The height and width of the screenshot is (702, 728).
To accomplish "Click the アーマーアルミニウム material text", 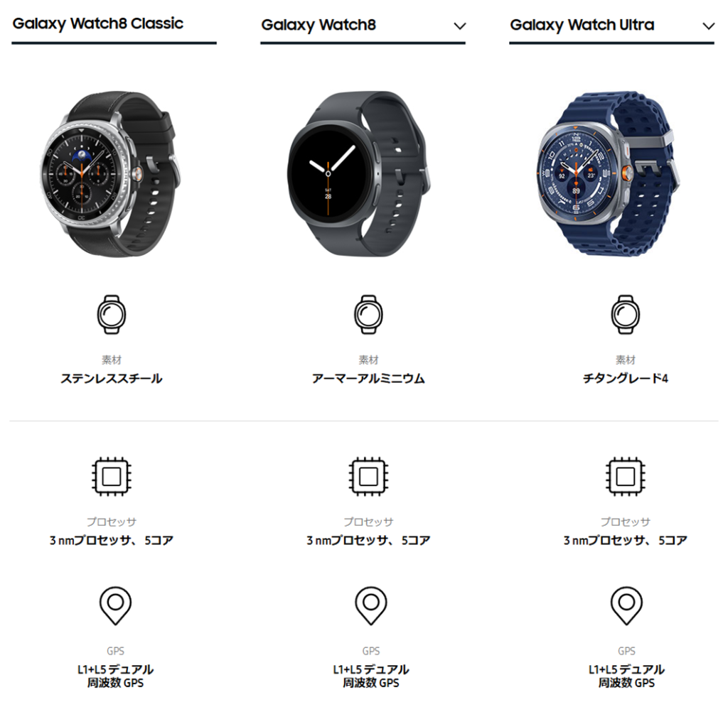I will click(368, 379).
